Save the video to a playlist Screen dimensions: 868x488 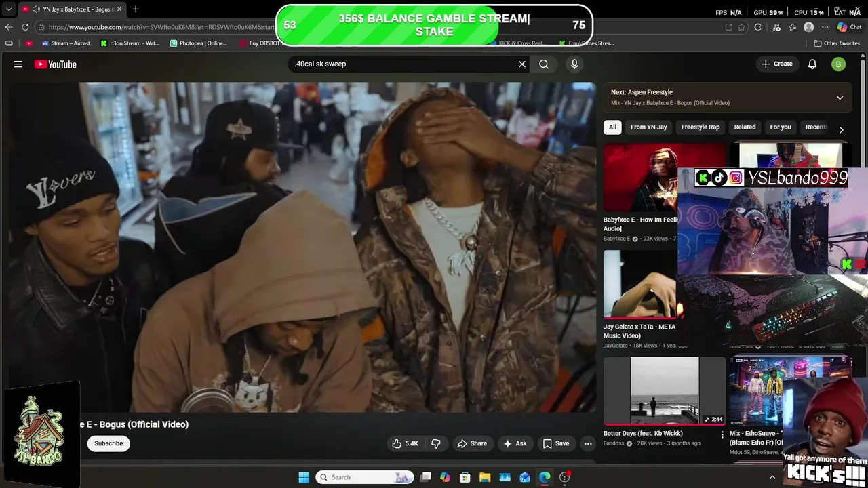pos(555,443)
